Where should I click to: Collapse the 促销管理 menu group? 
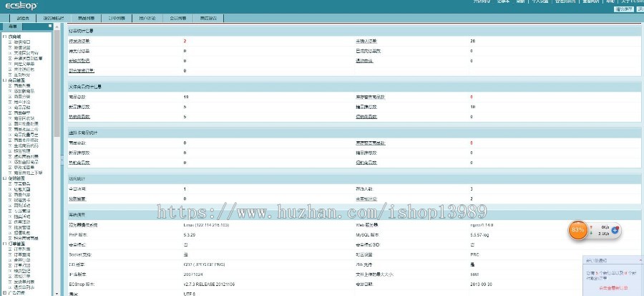pyautogui.click(x=4, y=178)
